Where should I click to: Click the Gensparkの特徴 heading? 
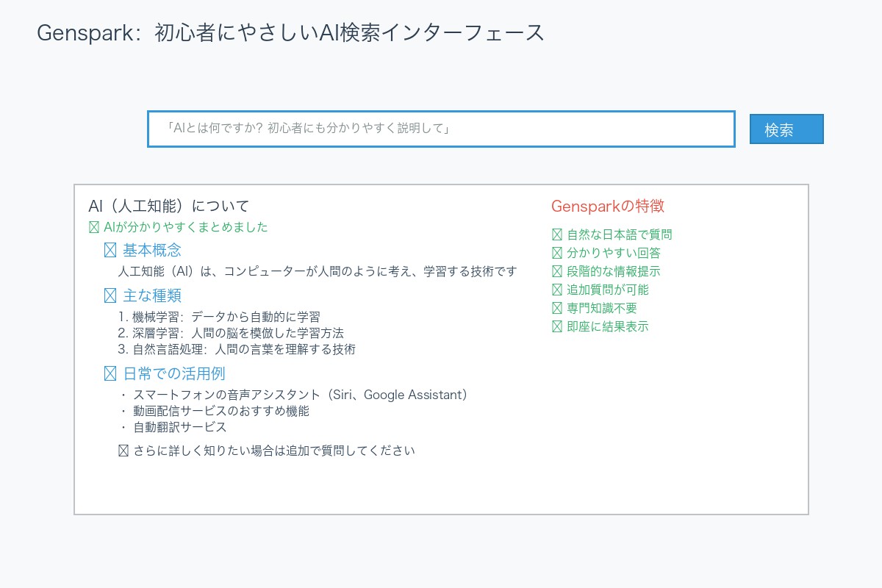pos(608,206)
